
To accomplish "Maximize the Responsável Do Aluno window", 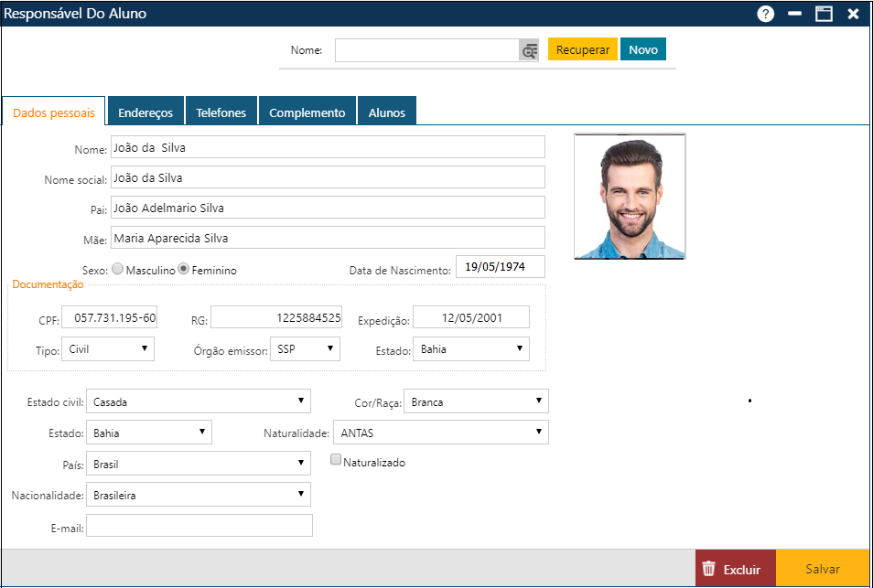I will (x=824, y=14).
